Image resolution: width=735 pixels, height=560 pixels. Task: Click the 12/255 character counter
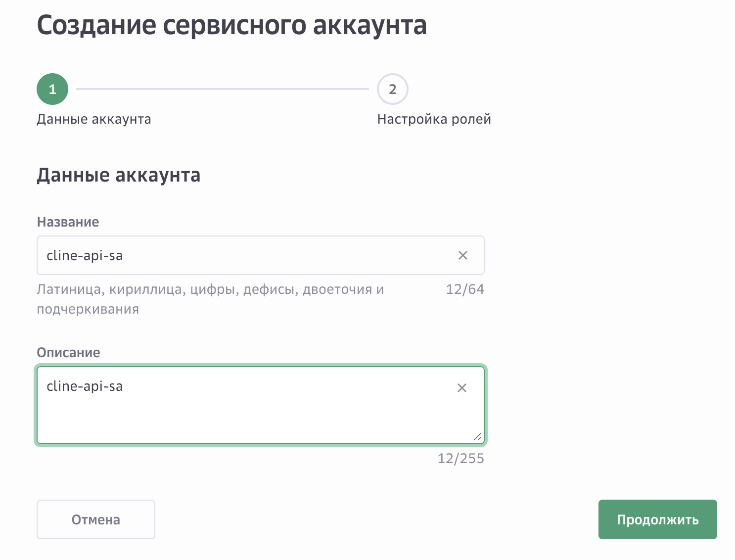tap(460, 459)
